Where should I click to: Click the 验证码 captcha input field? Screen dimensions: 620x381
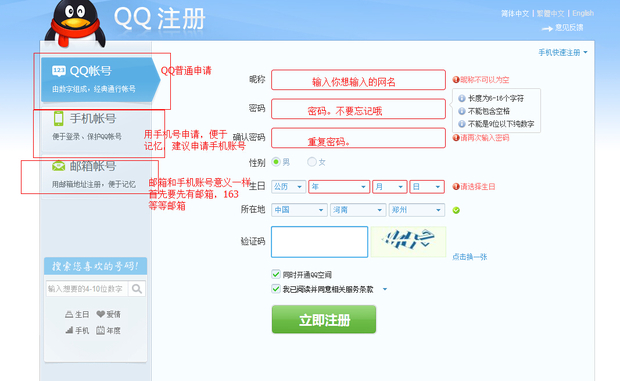(x=319, y=242)
